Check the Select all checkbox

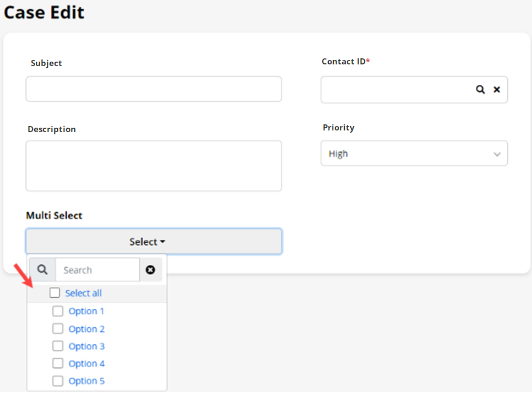55,293
